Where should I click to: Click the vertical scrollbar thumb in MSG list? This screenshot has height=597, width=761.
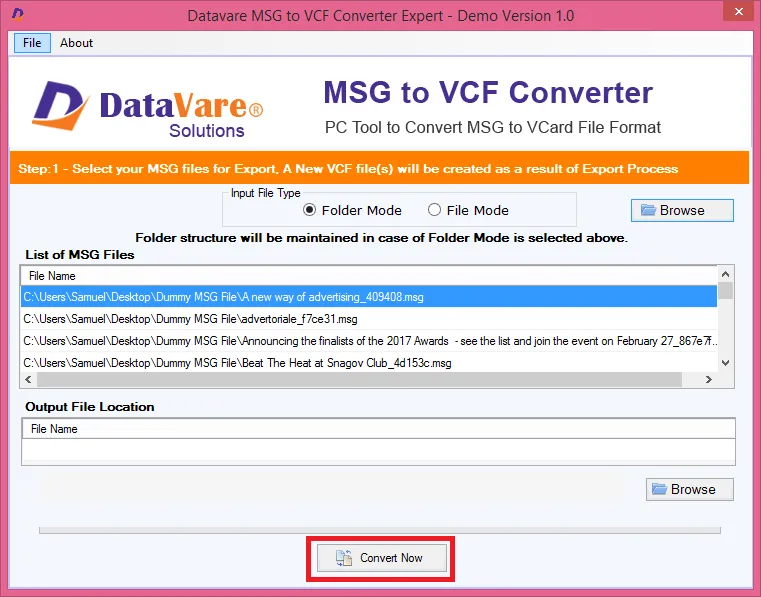726,291
